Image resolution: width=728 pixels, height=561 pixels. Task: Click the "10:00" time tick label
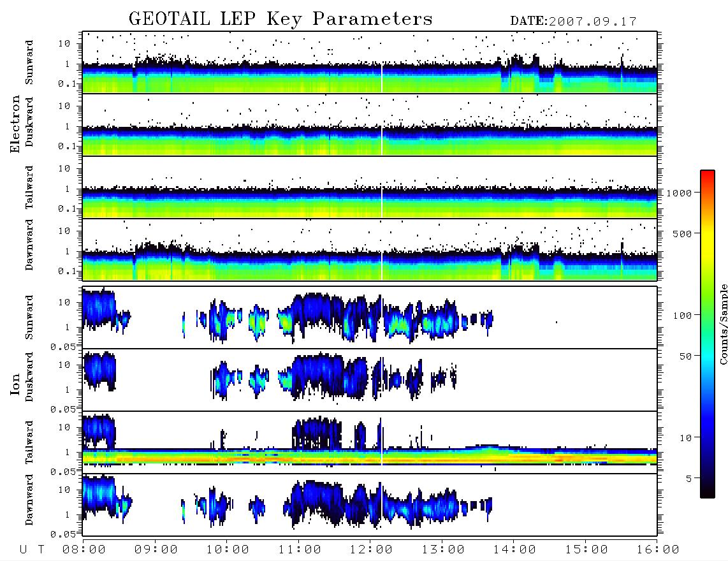228,550
